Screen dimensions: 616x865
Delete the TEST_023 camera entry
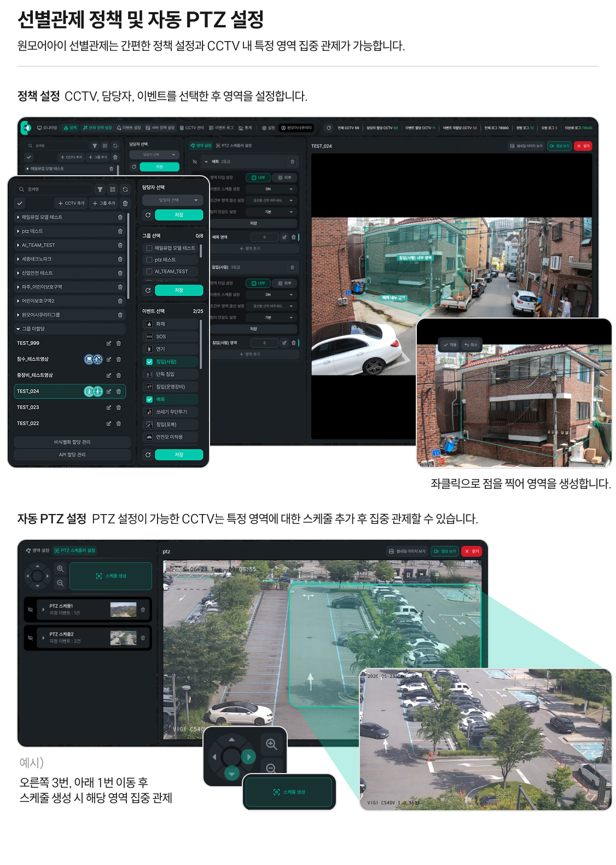coord(119,407)
